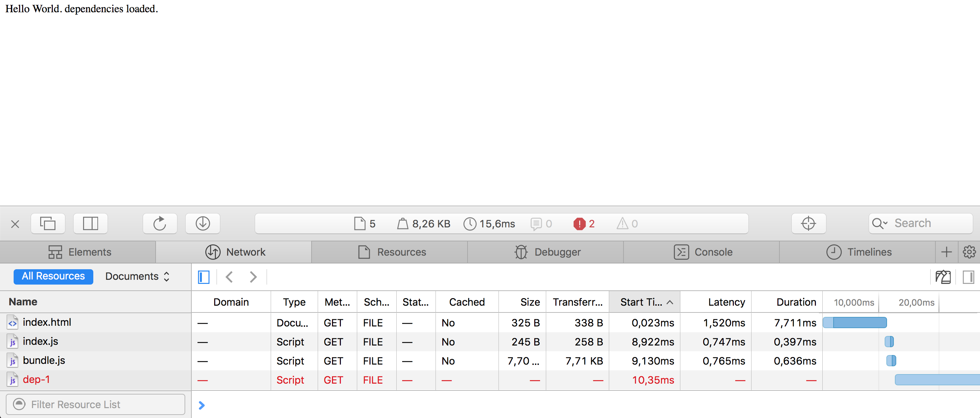The height and width of the screenshot is (418, 980).
Task: Expand the resource list arrow
Action: pyautogui.click(x=203, y=405)
